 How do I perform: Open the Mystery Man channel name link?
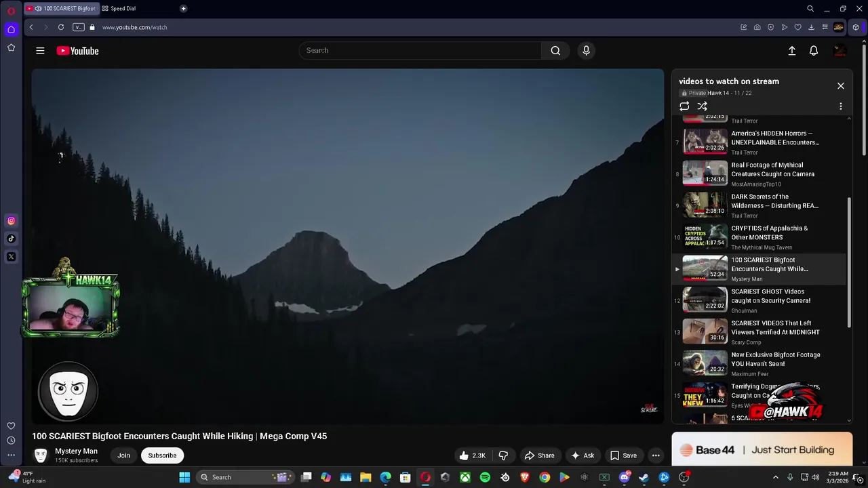(x=76, y=451)
